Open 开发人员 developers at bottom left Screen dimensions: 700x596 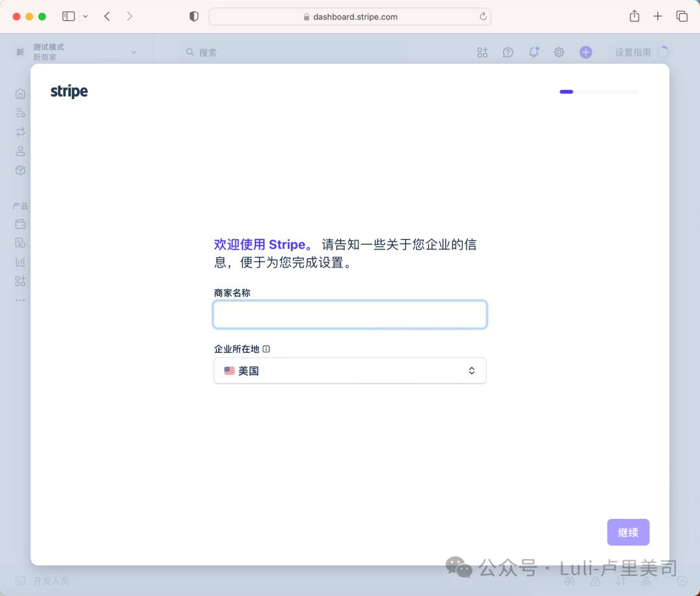point(42,581)
